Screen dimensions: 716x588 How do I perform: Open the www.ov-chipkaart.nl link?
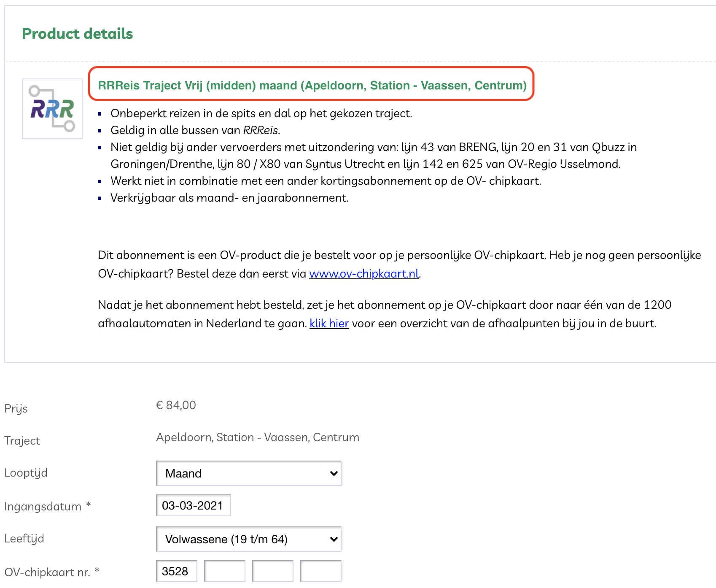[x=364, y=274]
